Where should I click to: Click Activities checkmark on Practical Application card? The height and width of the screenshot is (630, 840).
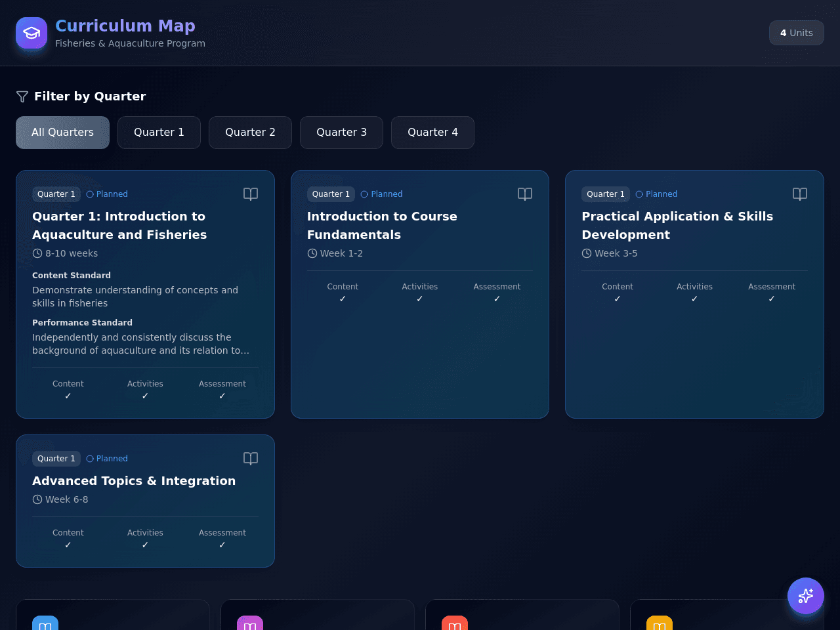click(x=694, y=299)
